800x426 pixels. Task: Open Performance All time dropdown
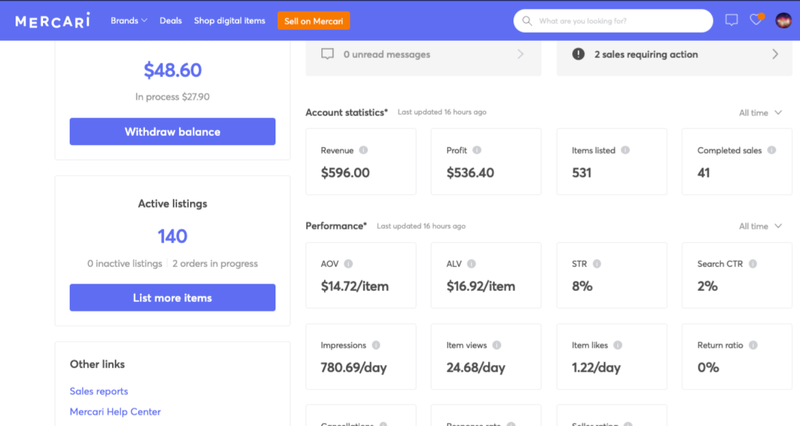(x=760, y=226)
